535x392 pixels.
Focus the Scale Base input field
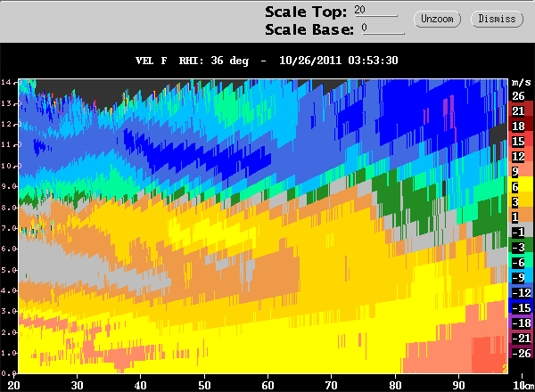click(x=383, y=29)
